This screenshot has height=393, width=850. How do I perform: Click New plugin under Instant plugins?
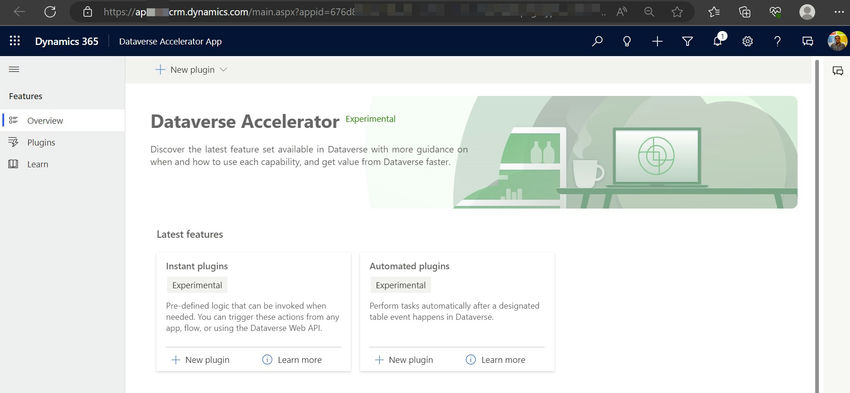pos(200,360)
